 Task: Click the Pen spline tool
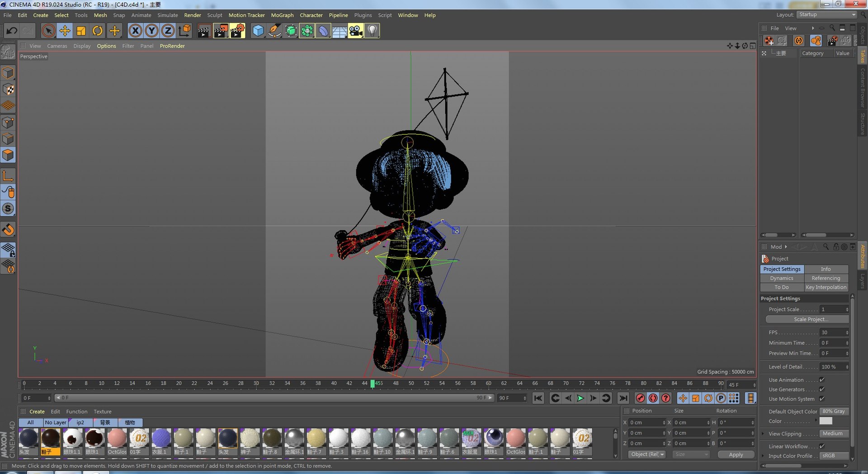point(274,31)
